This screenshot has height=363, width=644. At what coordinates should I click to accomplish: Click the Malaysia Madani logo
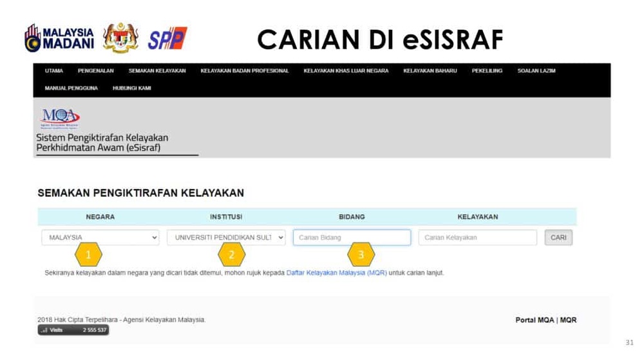[x=59, y=38]
